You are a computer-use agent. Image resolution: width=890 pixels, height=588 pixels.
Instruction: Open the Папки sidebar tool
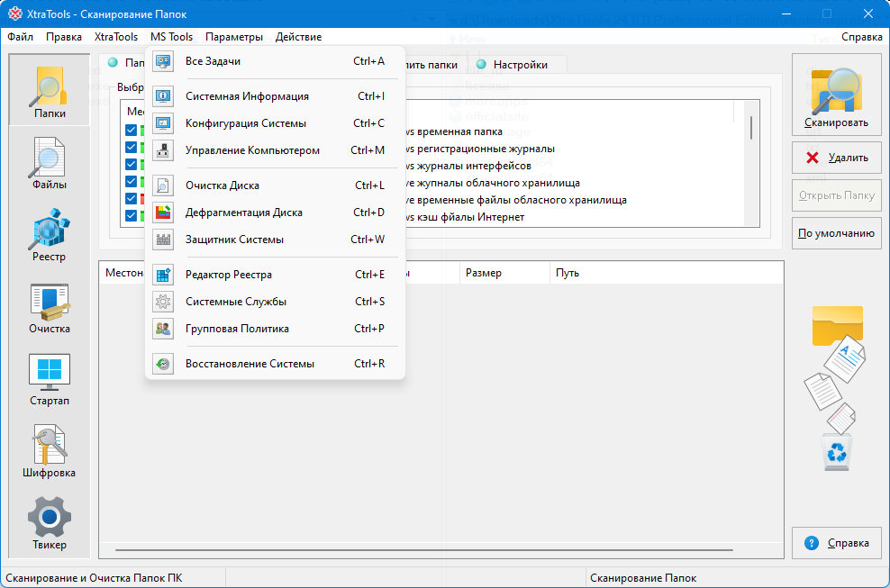[x=50, y=90]
